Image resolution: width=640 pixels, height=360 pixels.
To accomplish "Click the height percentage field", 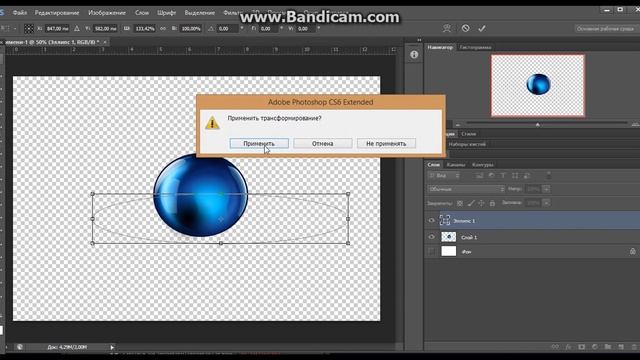I will click(191, 29).
